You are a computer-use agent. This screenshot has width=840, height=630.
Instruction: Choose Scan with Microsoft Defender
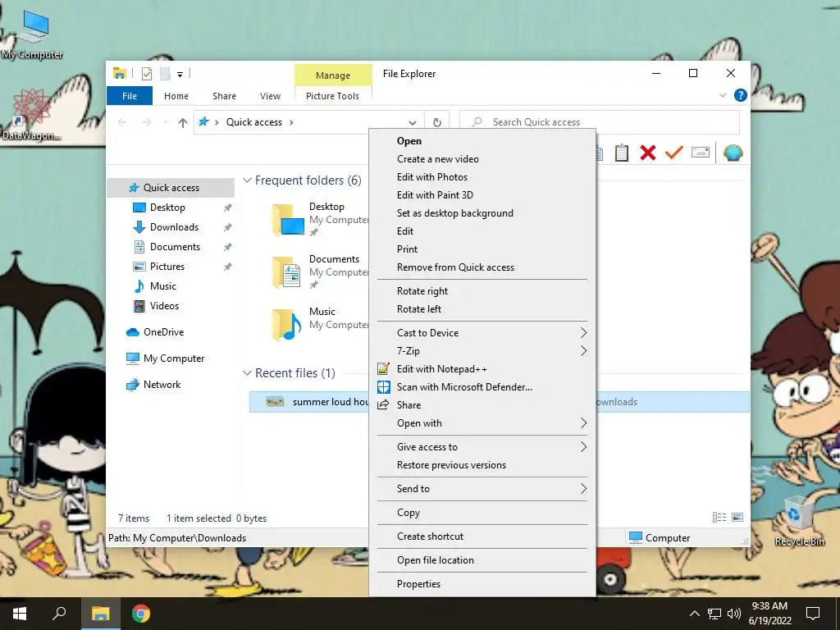(482, 387)
